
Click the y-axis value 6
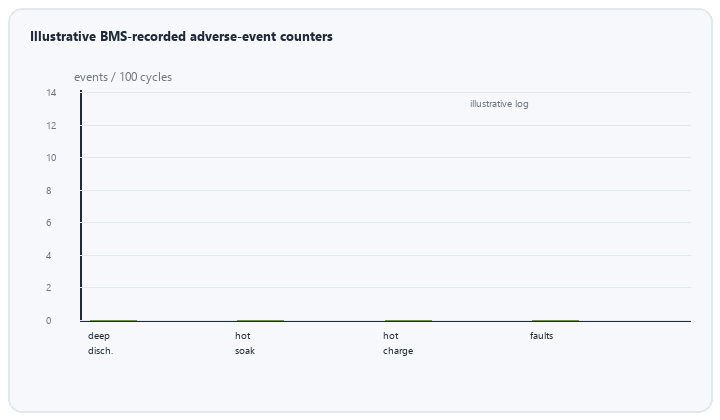(49, 223)
